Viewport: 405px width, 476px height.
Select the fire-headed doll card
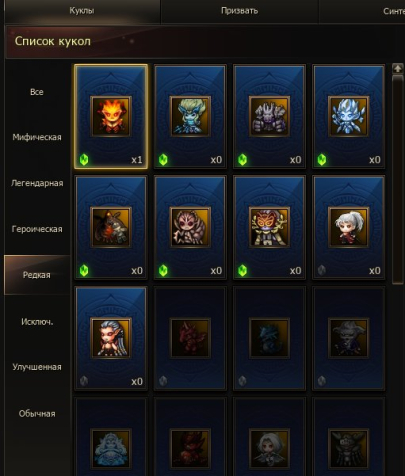tap(111, 116)
